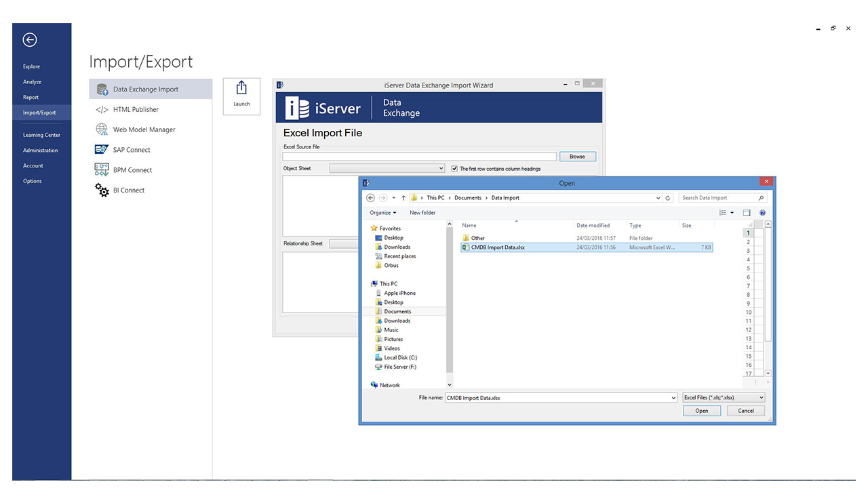Click the Excel Source File path field
Image resolution: width=868 pixels, height=503 pixels.
[419, 157]
